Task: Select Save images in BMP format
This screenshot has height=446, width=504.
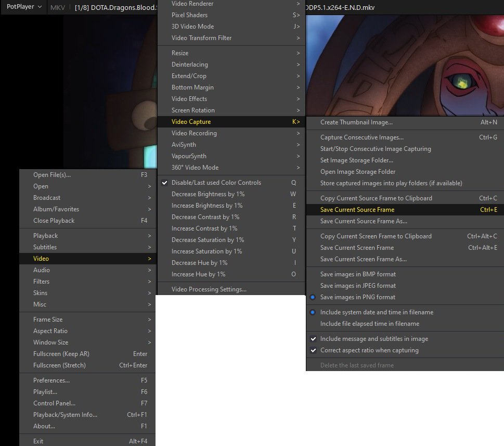Action: tap(405, 274)
